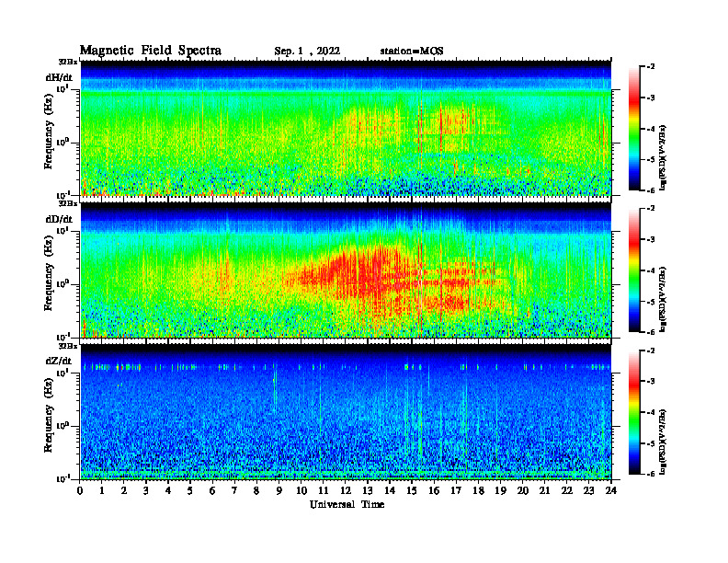Click hour 21 tick on Universal Time axis
The height and width of the screenshot is (563, 728).
pos(544,491)
